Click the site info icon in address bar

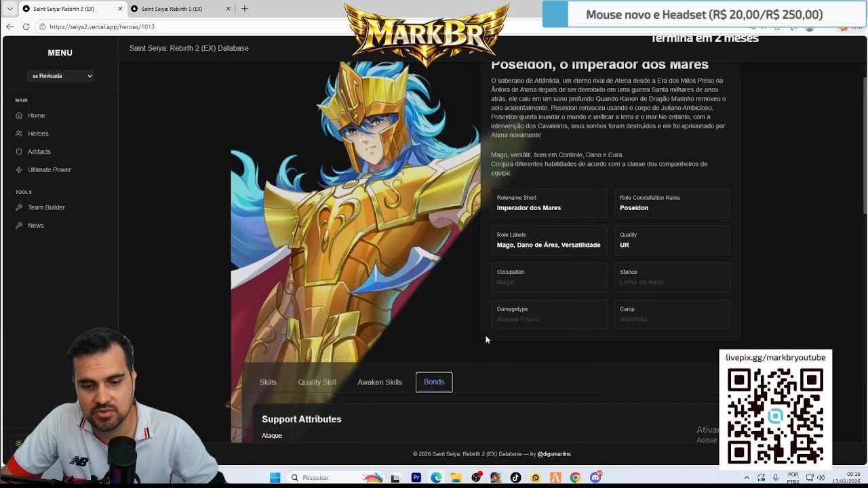pyautogui.click(x=42, y=26)
